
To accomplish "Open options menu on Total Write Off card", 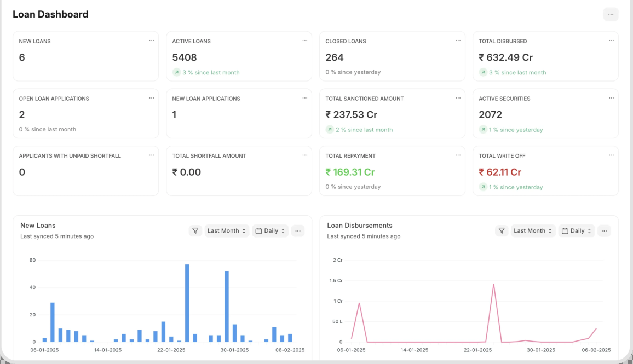I will 611,155.
